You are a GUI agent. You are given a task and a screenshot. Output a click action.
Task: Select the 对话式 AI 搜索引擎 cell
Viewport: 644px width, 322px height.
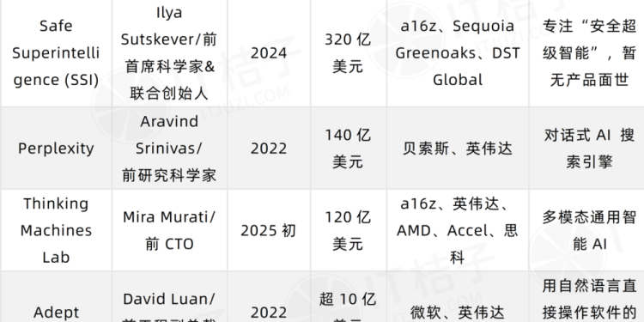(586, 149)
